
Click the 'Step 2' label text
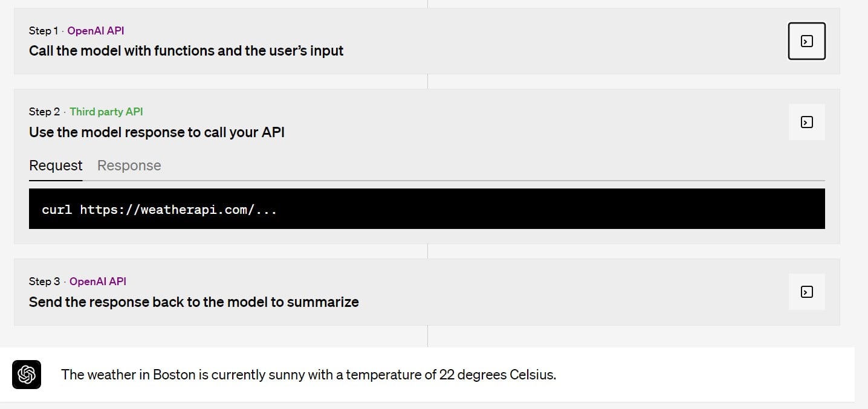tap(45, 112)
